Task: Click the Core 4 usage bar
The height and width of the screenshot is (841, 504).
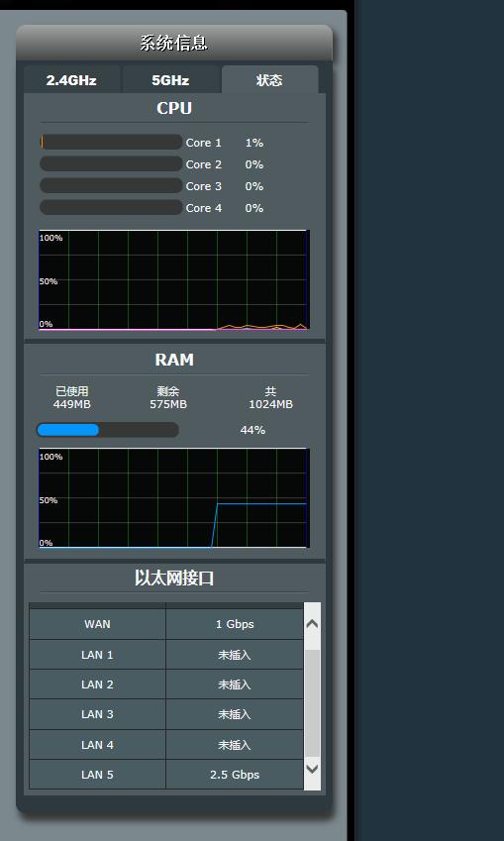Action: pyautogui.click(x=111, y=208)
